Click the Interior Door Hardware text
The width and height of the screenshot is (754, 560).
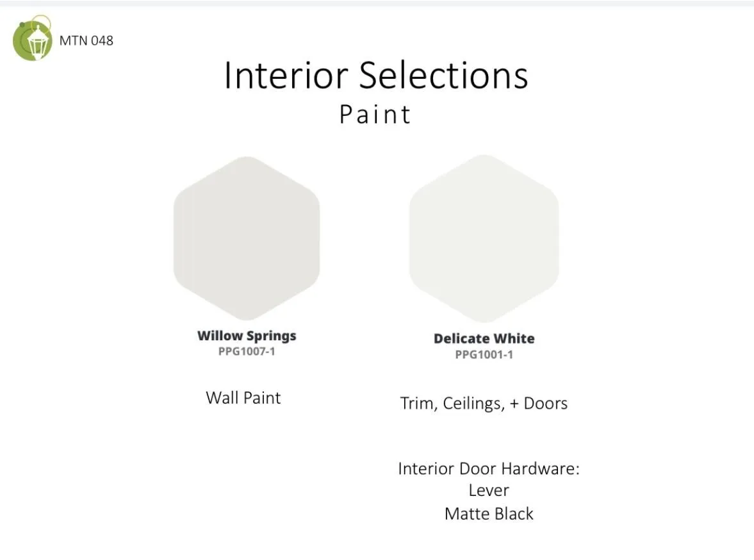click(489, 468)
